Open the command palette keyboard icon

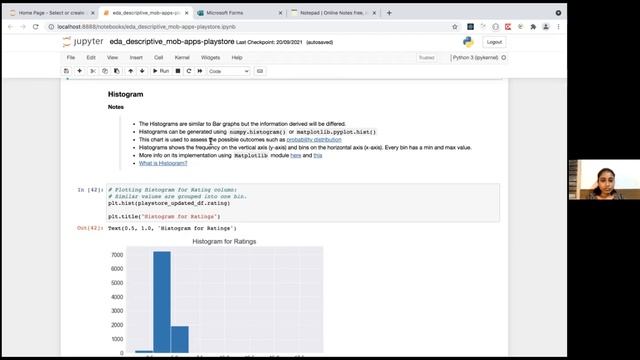pyautogui.click(x=260, y=71)
